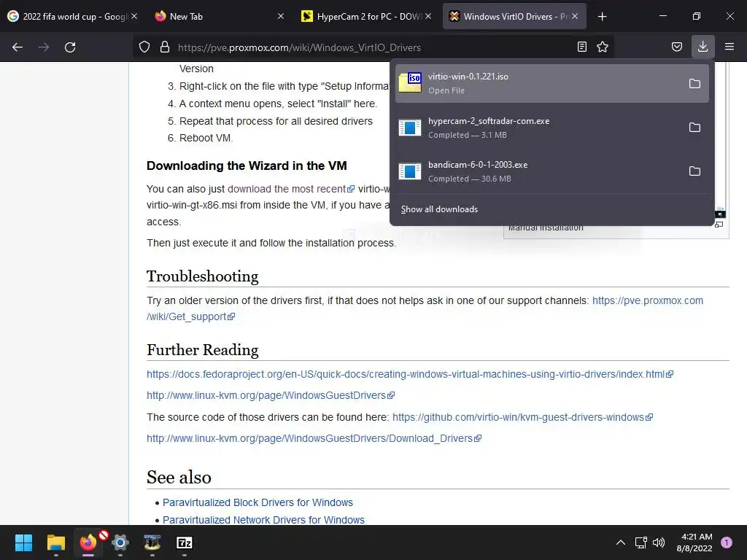Open the Save to Pocket icon

(x=677, y=47)
